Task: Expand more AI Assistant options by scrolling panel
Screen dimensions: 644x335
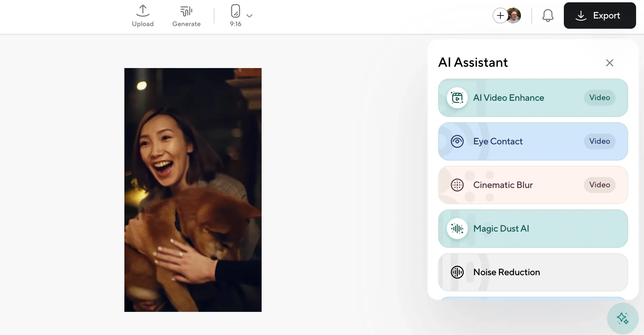Action: [533, 297]
